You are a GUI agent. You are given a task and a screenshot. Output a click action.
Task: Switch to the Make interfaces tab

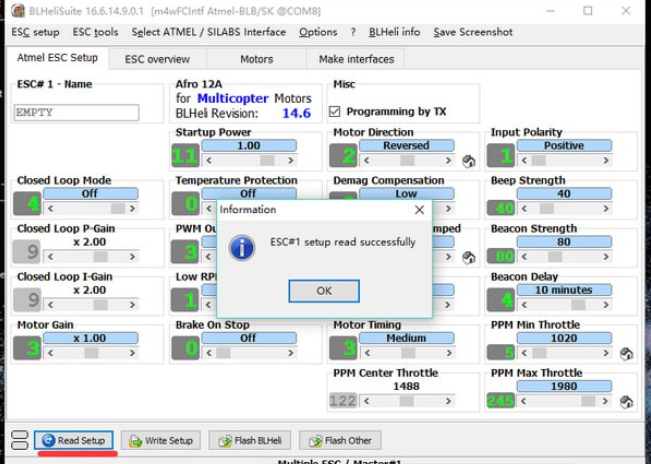coord(356,59)
